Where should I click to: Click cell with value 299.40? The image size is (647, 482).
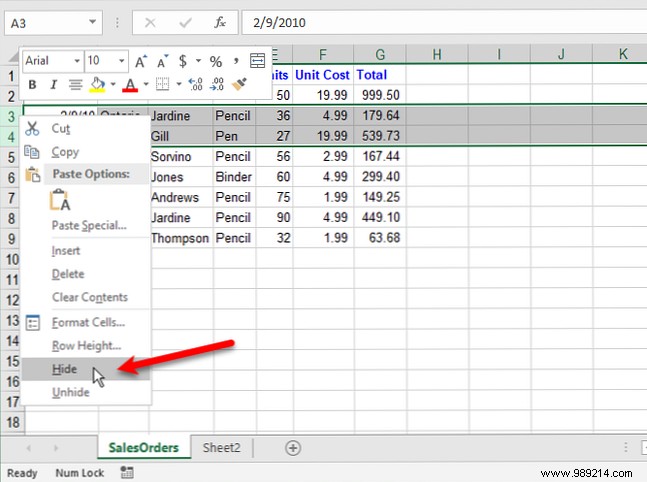coord(380,177)
